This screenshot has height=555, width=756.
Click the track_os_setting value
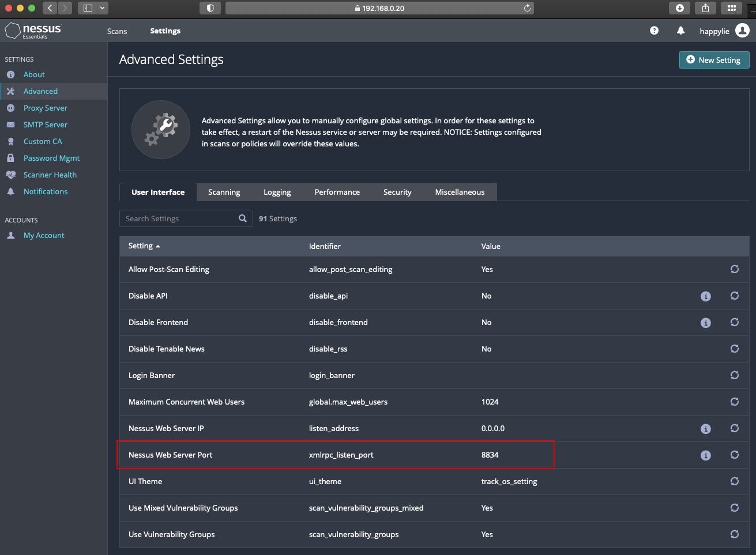pos(509,481)
